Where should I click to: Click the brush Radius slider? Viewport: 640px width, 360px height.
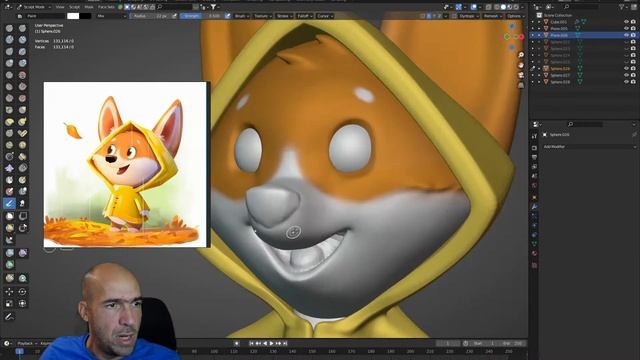[150, 16]
